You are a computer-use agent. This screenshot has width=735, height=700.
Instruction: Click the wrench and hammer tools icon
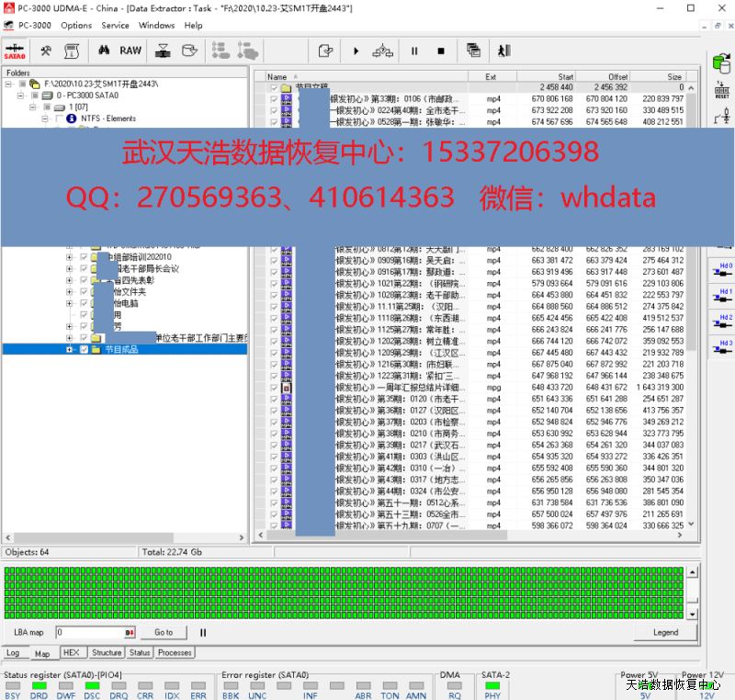[45, 51]
